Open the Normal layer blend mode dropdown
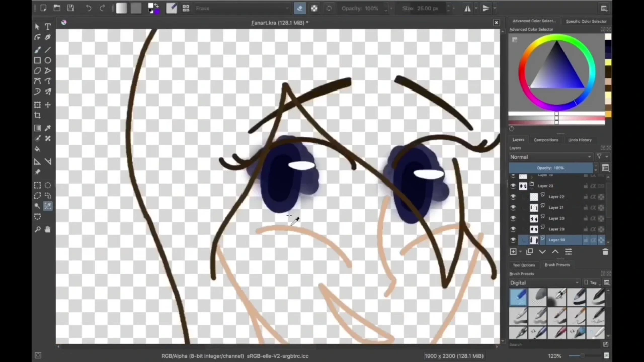Viewport: 644px width, 362px height. (x=551, y=157)
